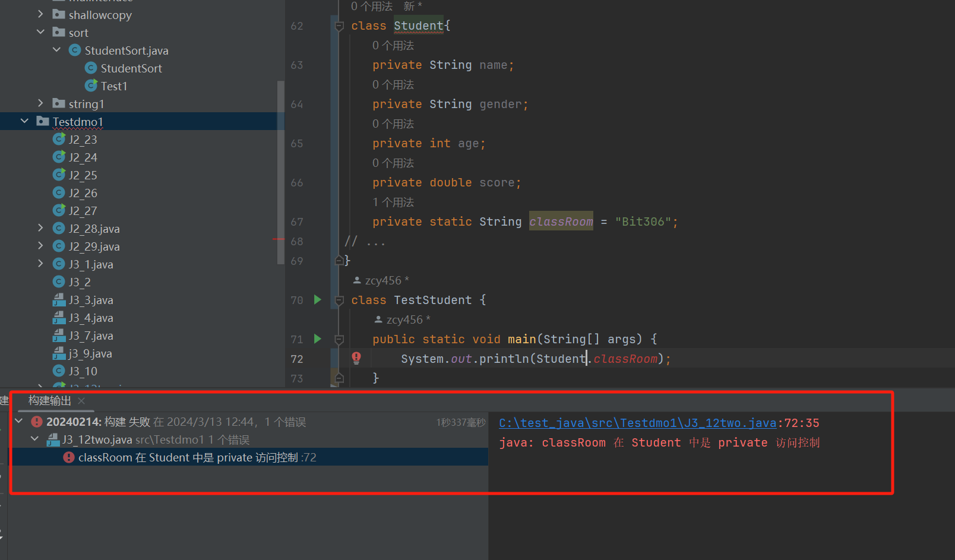955x560 pixels.
Task: Select classRoom private access error row
Action: [250, 457]
